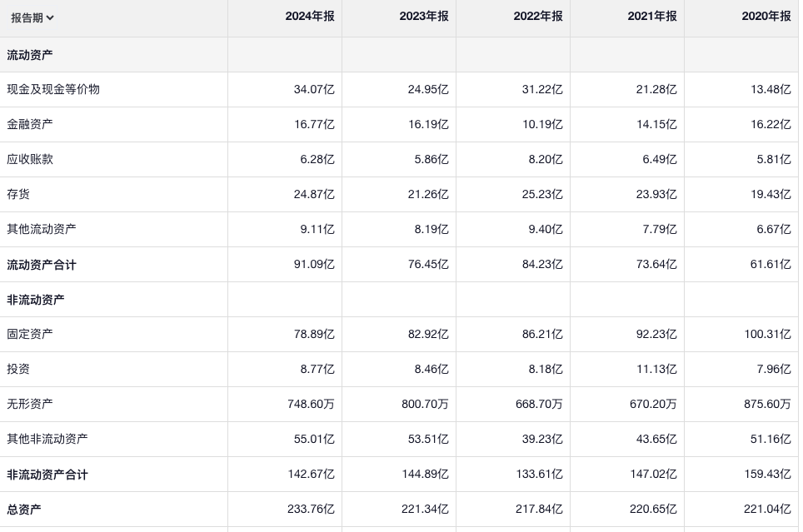Open the 报告期 dropdown
803x532 pixels.
click(x=32, y=17)
